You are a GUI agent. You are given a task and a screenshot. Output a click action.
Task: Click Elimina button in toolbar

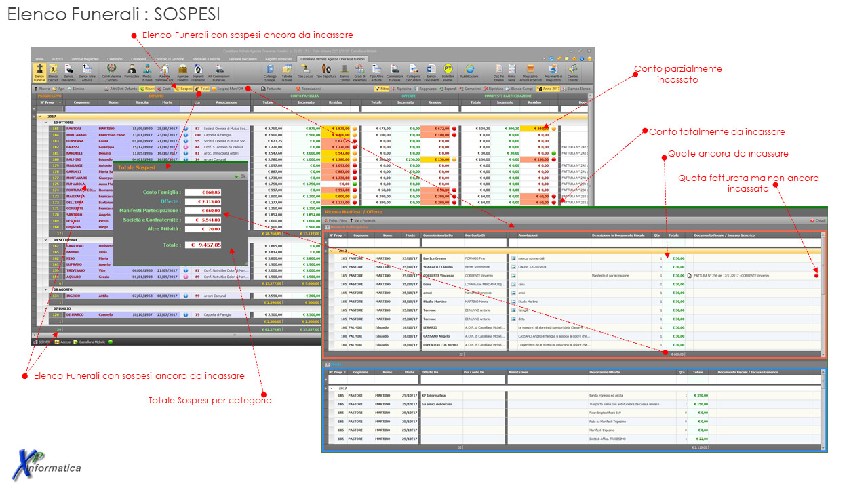coord(76,89)
